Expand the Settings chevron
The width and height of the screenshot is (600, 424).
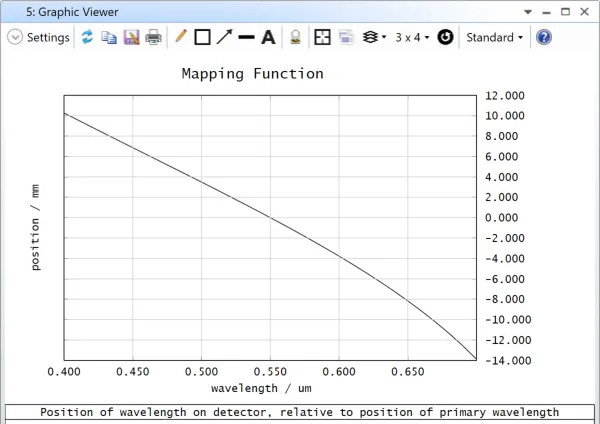15,37
